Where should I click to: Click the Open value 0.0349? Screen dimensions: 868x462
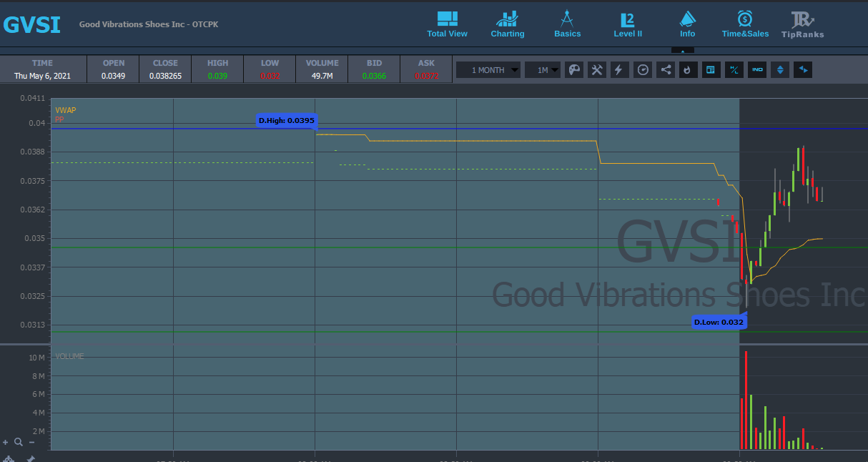(113, 75)
